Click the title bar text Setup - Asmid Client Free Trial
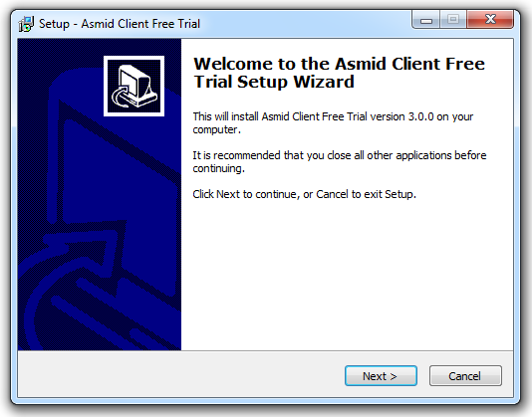The image size is (532, 417). pos(120,24)
